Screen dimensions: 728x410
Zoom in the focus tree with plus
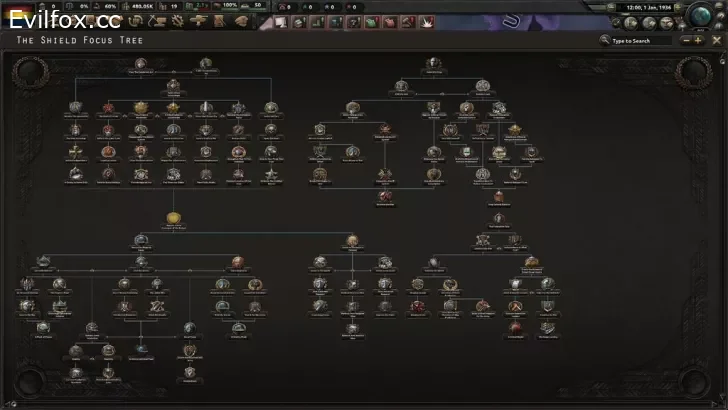coord(698,41)
